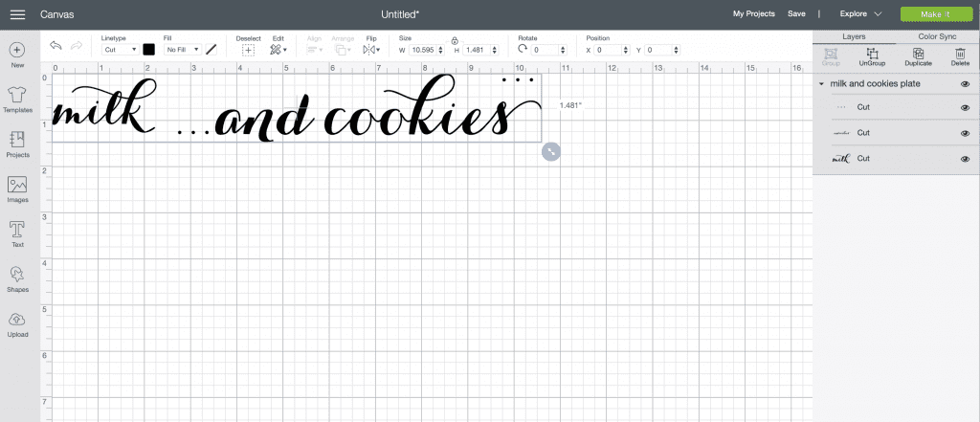Click the Width input field
The image size is (980, 422).
[x=423, y=50]
